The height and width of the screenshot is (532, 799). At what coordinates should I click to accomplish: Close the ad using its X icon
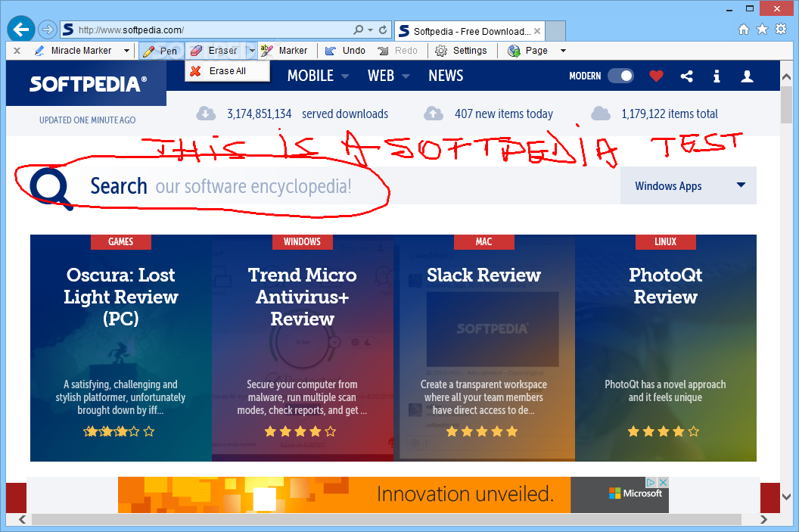(x=663, y=482)
